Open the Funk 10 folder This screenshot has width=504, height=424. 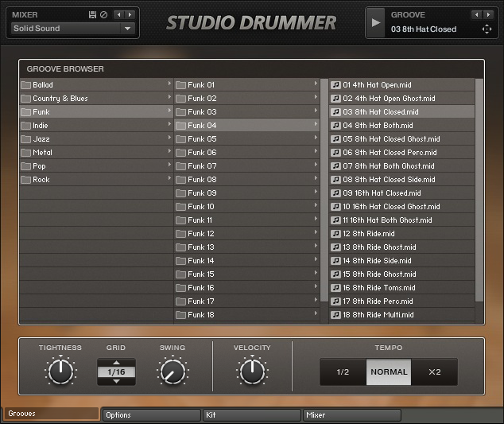247,207
